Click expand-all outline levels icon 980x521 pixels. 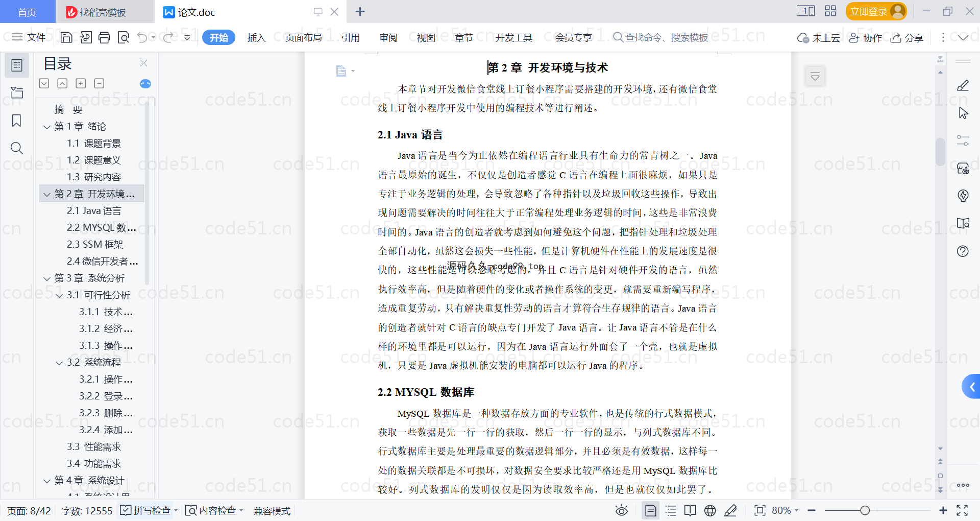(44, 83)
